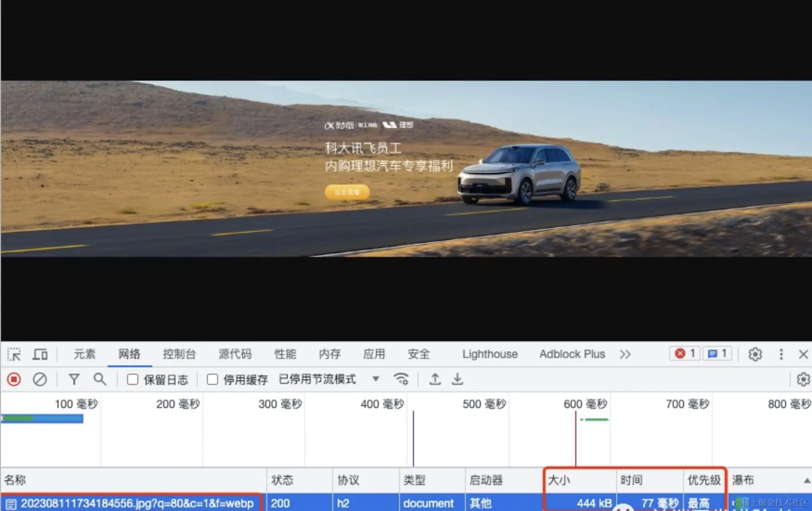Toggle the device toolbar icon
This screenshot has width=812, height=511.
coord(40,355)
